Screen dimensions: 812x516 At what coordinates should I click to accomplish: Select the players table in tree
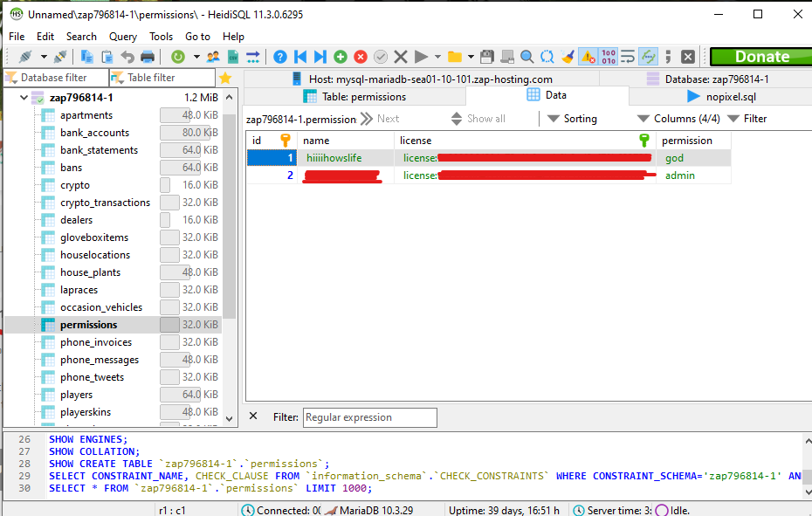pyautogui.click(x=76, y=395)
